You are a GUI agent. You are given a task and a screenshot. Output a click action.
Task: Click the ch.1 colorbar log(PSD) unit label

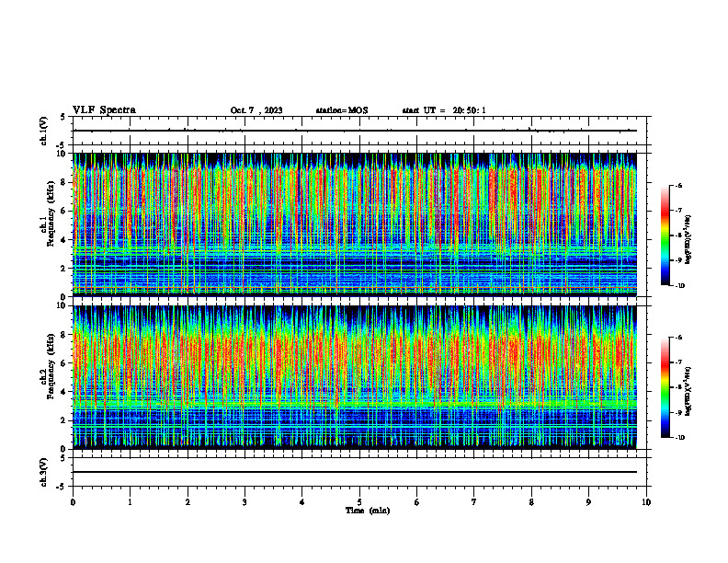[688, 240]
